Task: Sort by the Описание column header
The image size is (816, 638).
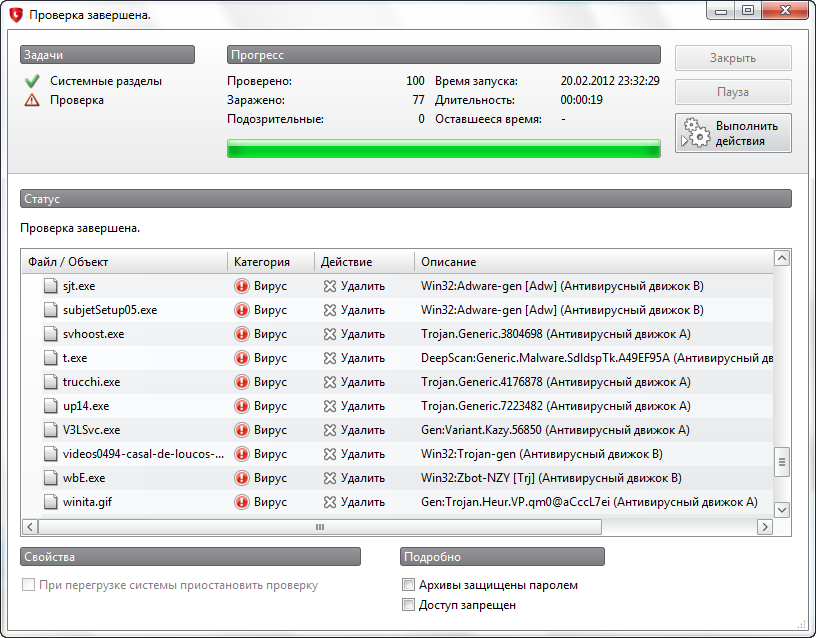Action: [593, 261]
